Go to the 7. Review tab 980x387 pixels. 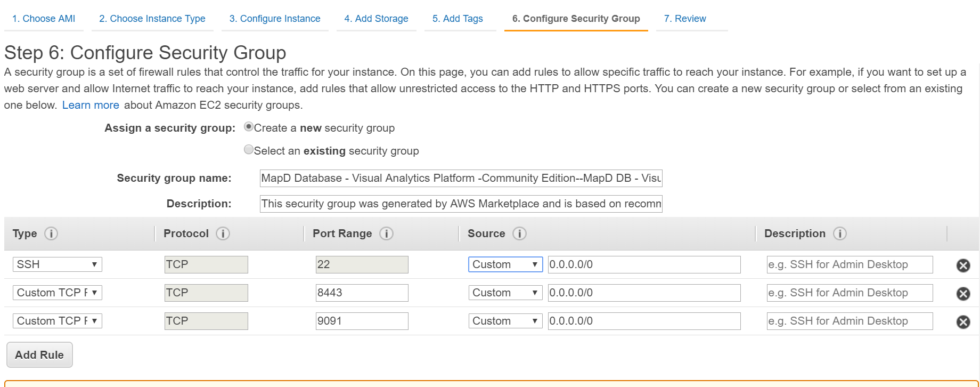pyautogui.click(x=685, y=19)
